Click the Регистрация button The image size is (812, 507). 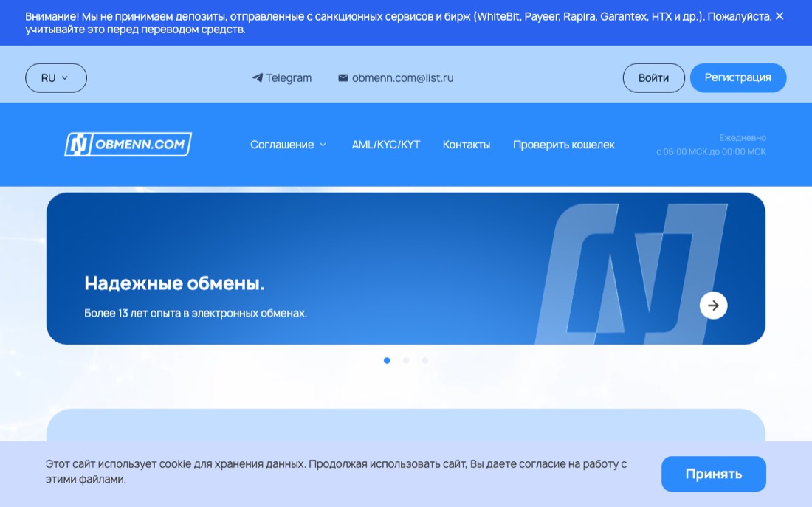tap(738, 77)
